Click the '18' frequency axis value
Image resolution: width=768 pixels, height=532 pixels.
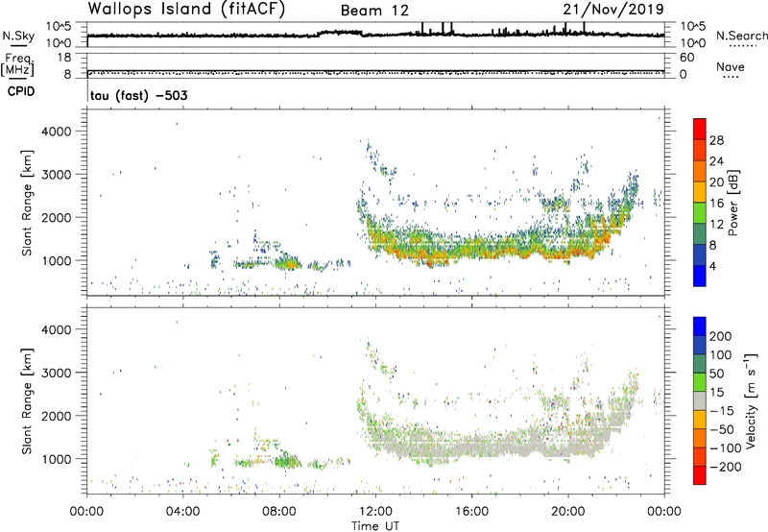pyautogui.click(x=64, y=58)
